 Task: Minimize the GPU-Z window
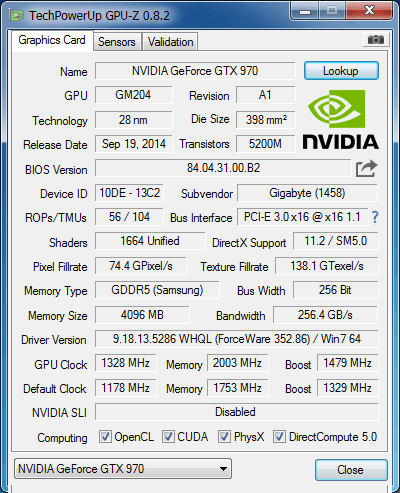click(305, 11)
